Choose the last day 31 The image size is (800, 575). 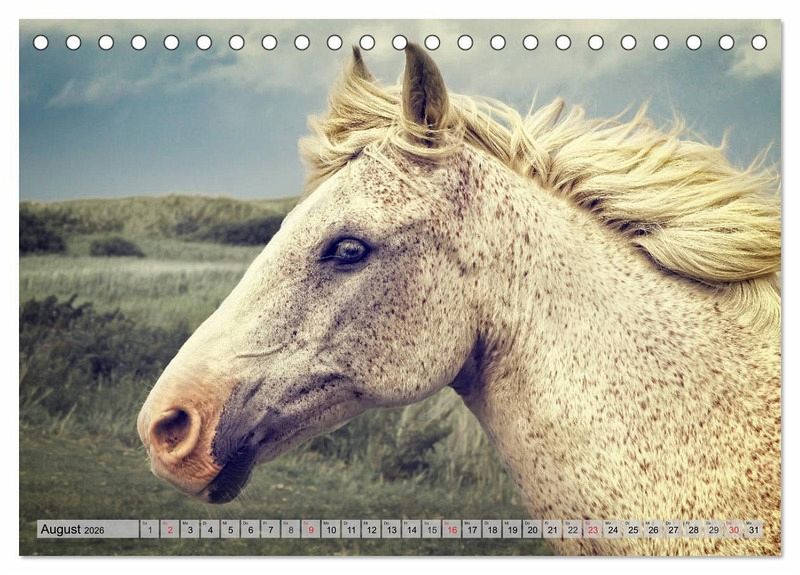(754, 529)
